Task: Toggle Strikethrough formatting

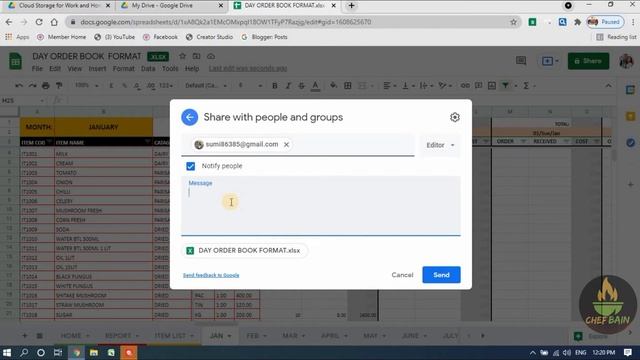Action: point(302,86)
